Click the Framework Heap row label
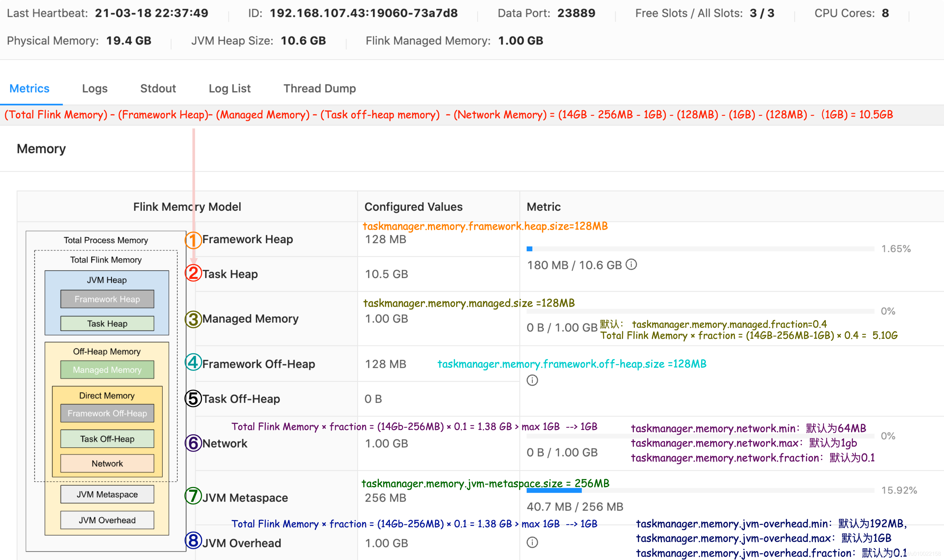Image resolution: width=944 pixels, height=560 pixels. click(x=248, y=239)
